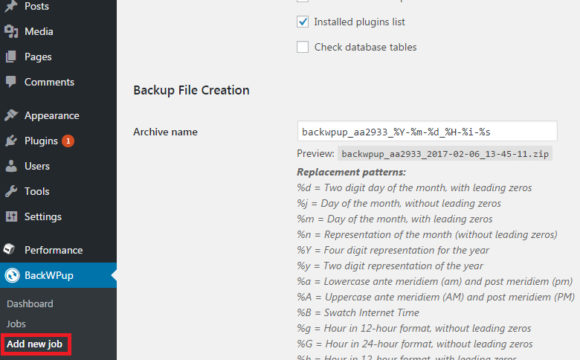This screenshot has width=580, height=360.
Task: Click the Backup File Creation heading
Action: coord(191,90)
